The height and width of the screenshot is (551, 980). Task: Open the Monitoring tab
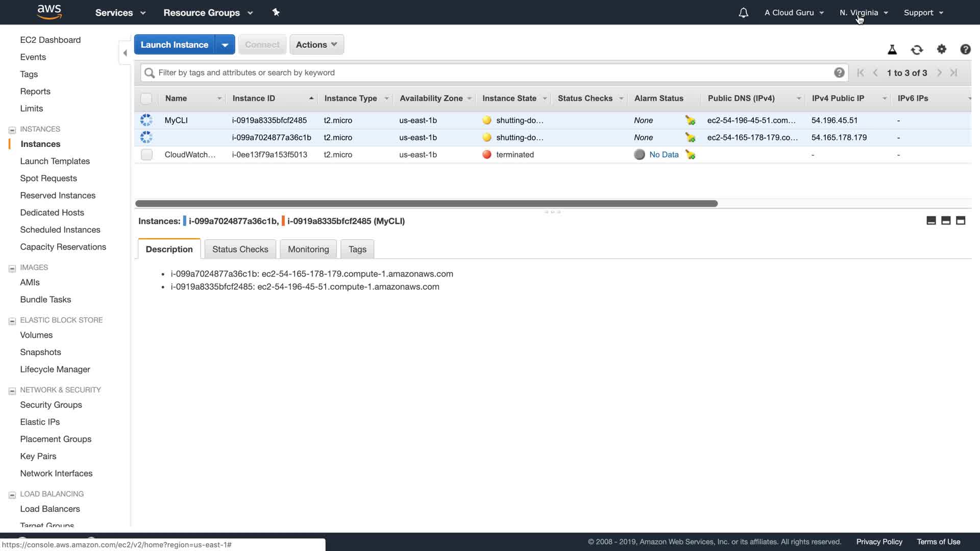tap(308, 249)
